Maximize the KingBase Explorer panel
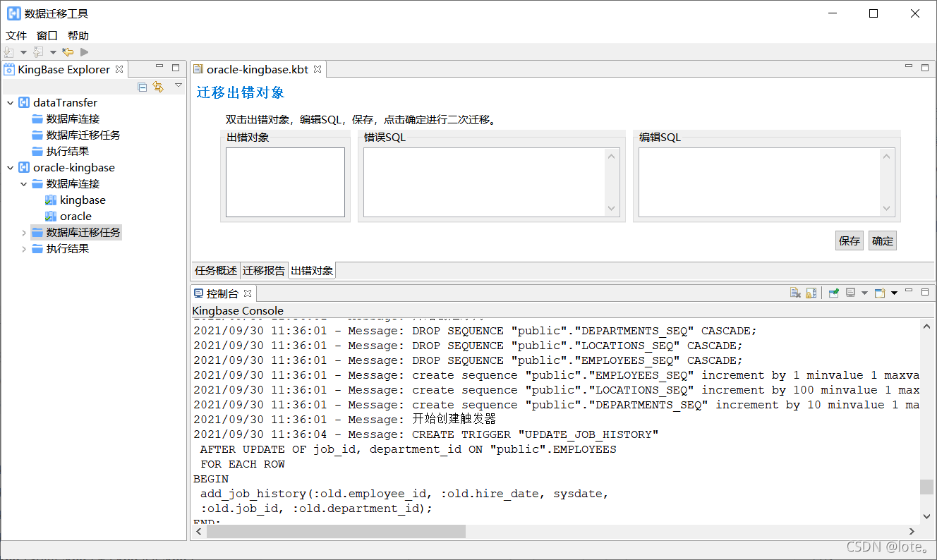The width and height of the screenshot is (937, 560). tap(176, 68)
